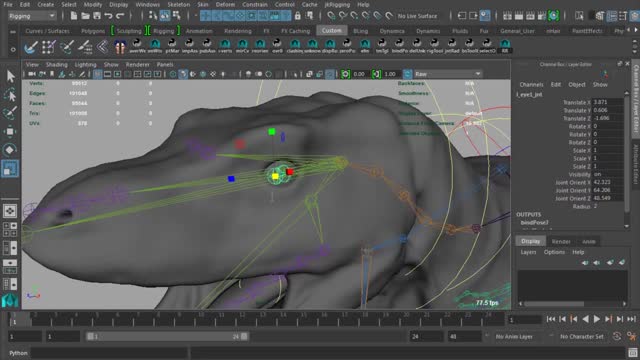Open the Attribute Editor side tab
640x360 pixels.
pyautogui.click(x=636, y=163)
